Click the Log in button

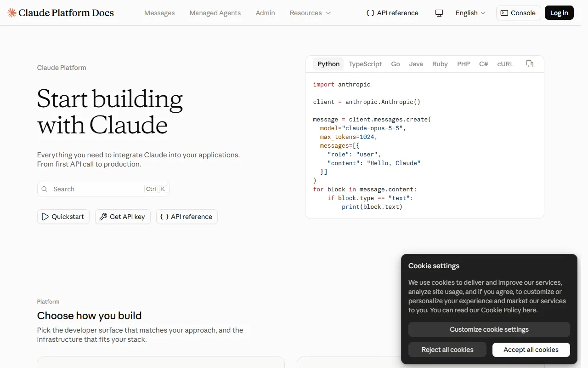click(x=559, y=13)
